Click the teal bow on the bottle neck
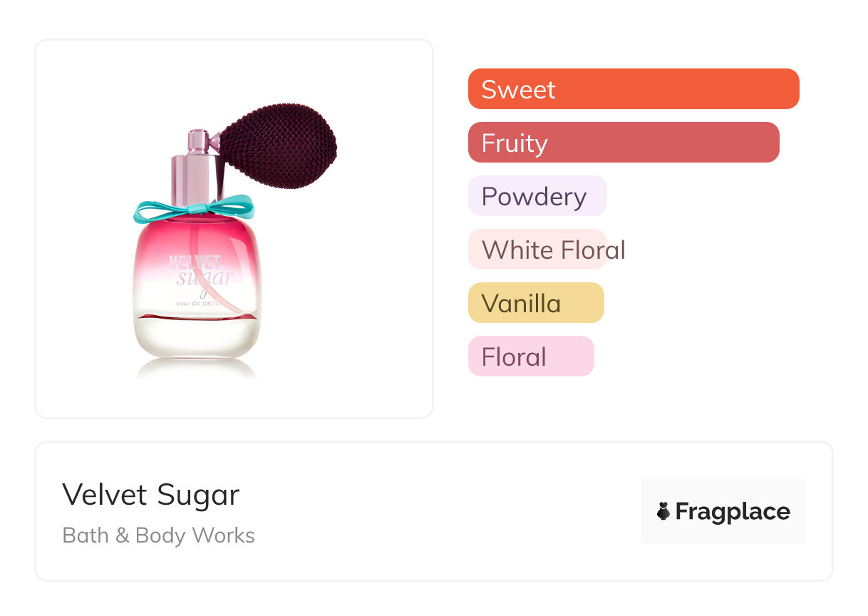This screenshot has height=616, width=868. 194,209
